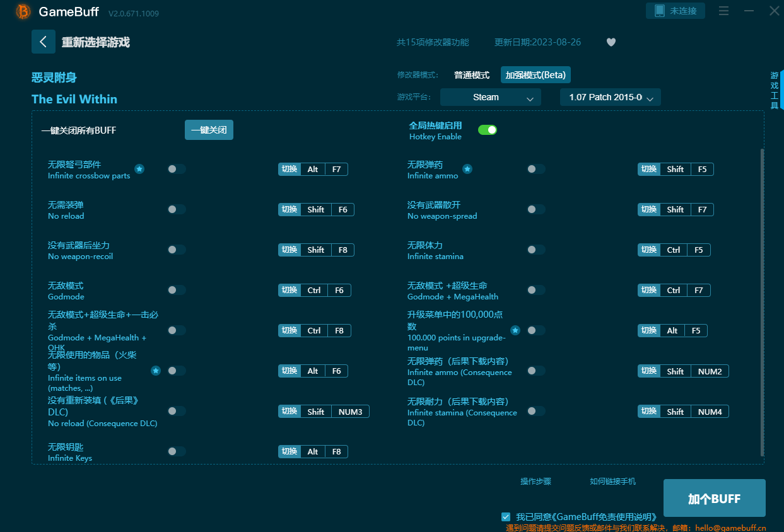Open the hamburger menu icon
784x532 pixels.
click(723, 11)
